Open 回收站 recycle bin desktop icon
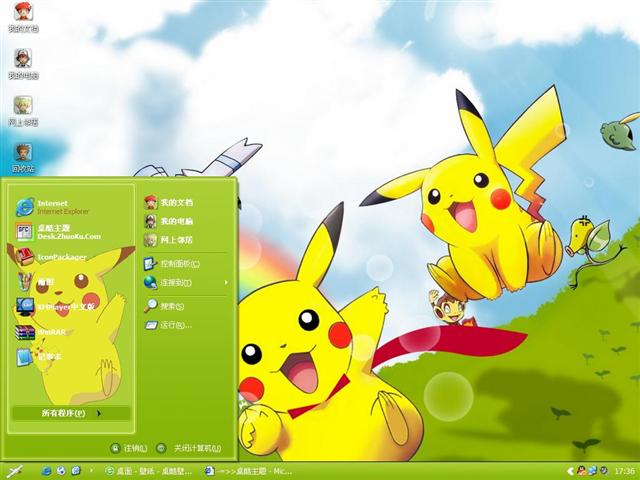The image size is (640, 480). point(23,158)
